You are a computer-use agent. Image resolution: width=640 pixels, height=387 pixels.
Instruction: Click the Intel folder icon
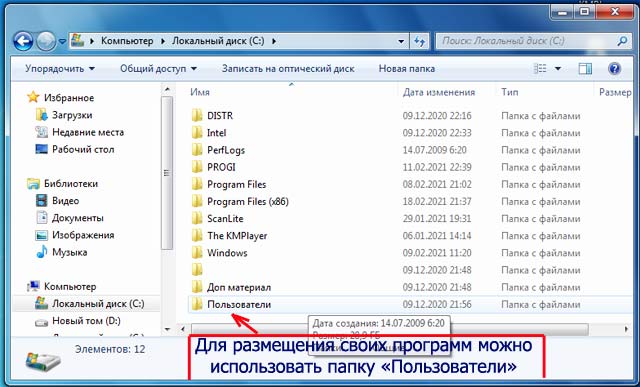pyautogui.click(x=197, y=132)
